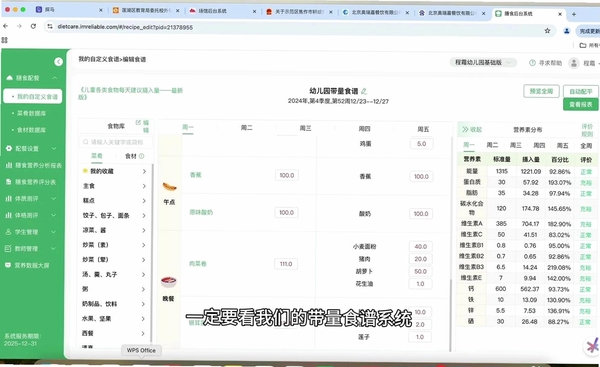Open a new browser tab with plus icon

coord(574,14)
